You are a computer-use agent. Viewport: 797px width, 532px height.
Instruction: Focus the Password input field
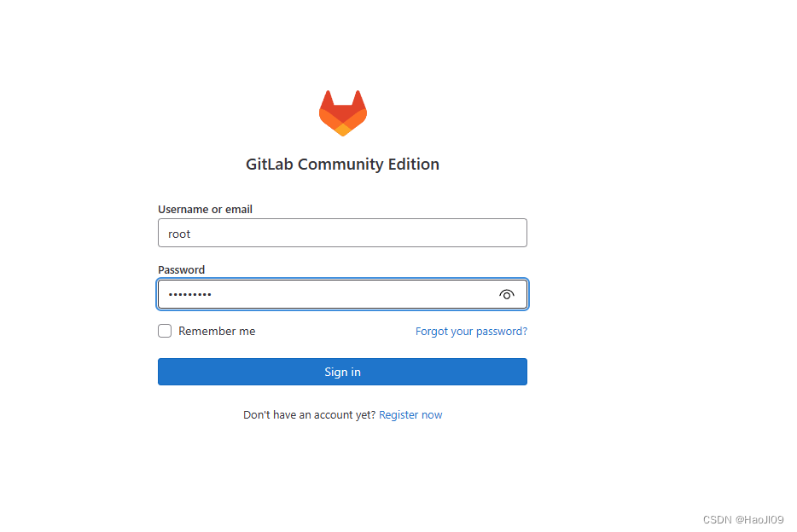click(x=342, y=294)
